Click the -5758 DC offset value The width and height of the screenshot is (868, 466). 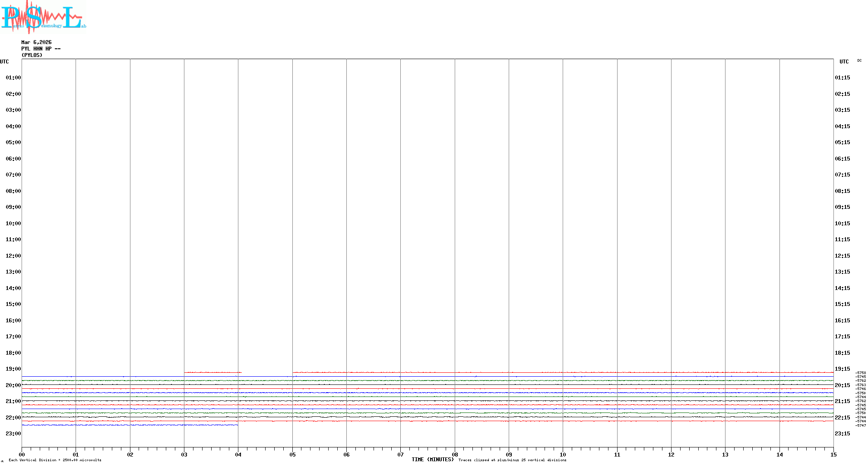click(x=861, y=373)
